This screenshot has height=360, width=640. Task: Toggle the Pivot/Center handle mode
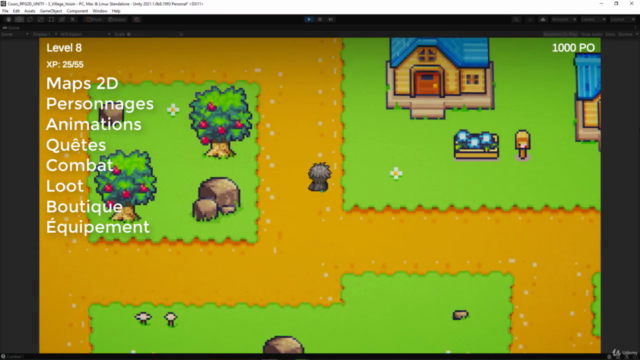pyautogui.click(x=94, y=20)
